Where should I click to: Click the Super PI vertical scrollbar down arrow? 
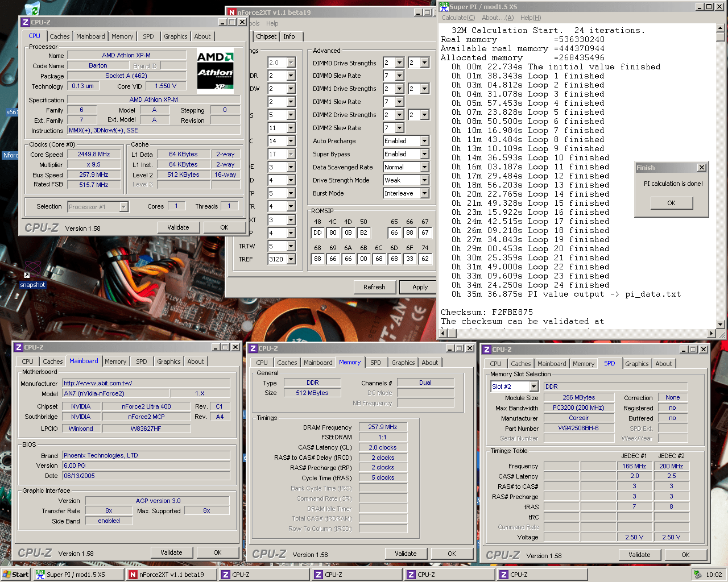[721, 325]
